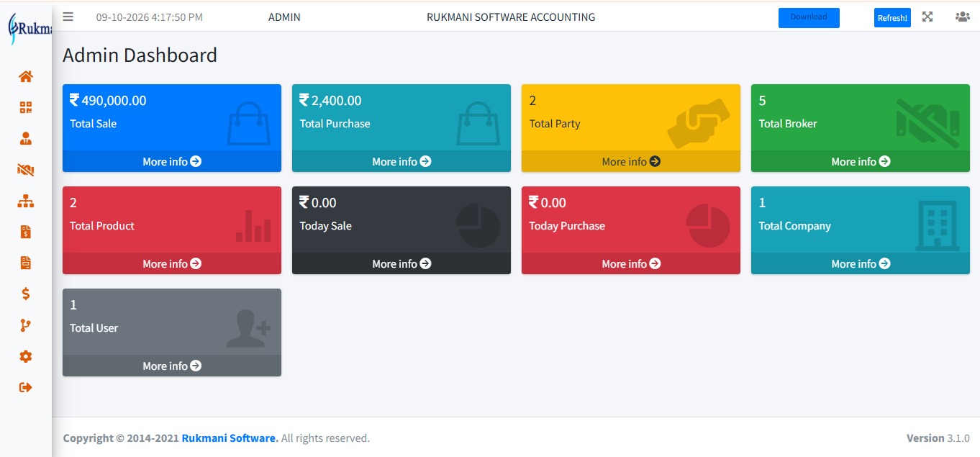980x457 pixels.
Task: Open the invoice dollar document sidebar icon
Action: pyautogui.click(x=26, y=232)
